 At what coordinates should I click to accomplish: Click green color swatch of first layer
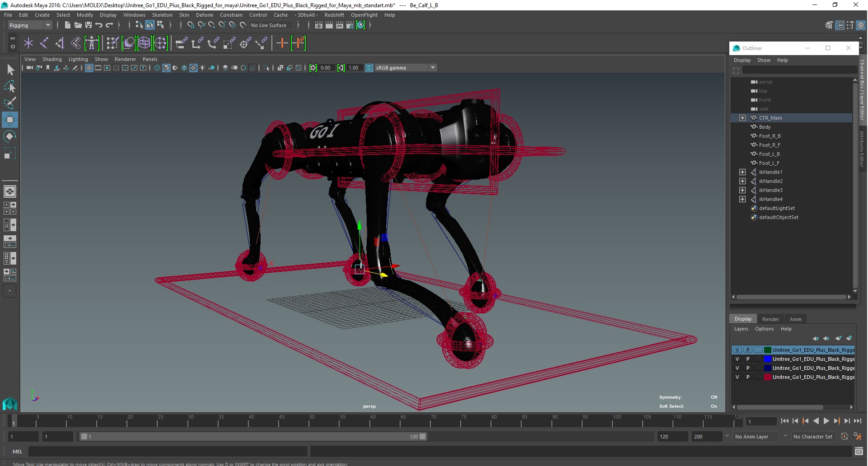[768, 350]
